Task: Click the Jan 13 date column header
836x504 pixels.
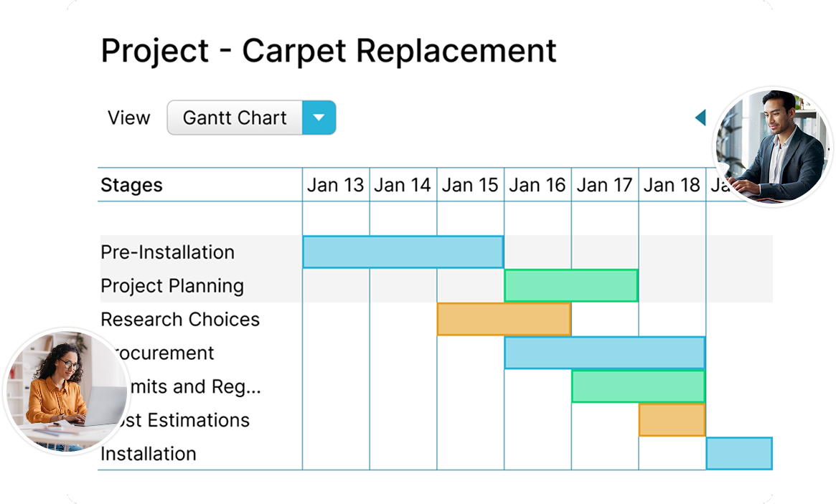Action: coord(335,185)
